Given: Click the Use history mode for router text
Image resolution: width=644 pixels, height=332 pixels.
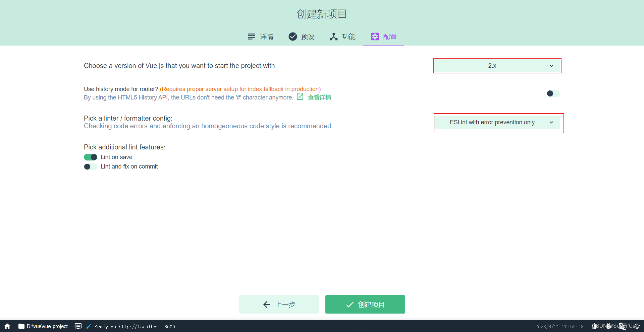Looking at the screenshot, I should (x=121, y=89).
